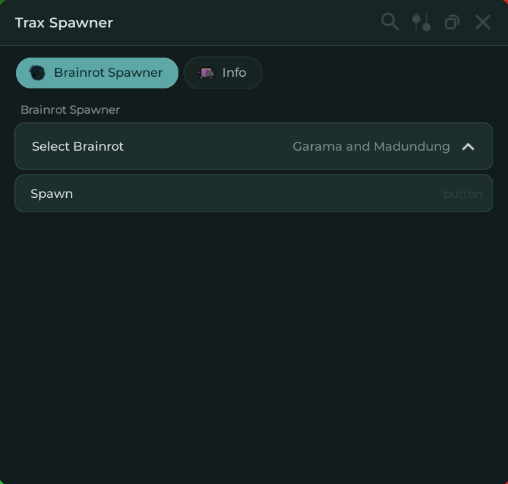Click the 'Select Brainrot' label text
This screenshot has height=484, width=508.
(x=78, y=146)
